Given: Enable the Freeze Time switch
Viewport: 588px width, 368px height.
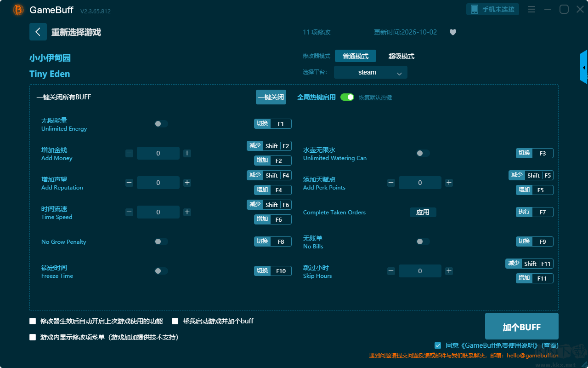Looking at the screenshot, I should click(x=161, y=271).
